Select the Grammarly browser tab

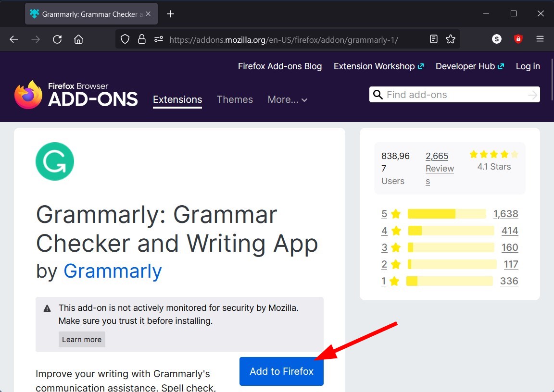click(x=91, y=14)
